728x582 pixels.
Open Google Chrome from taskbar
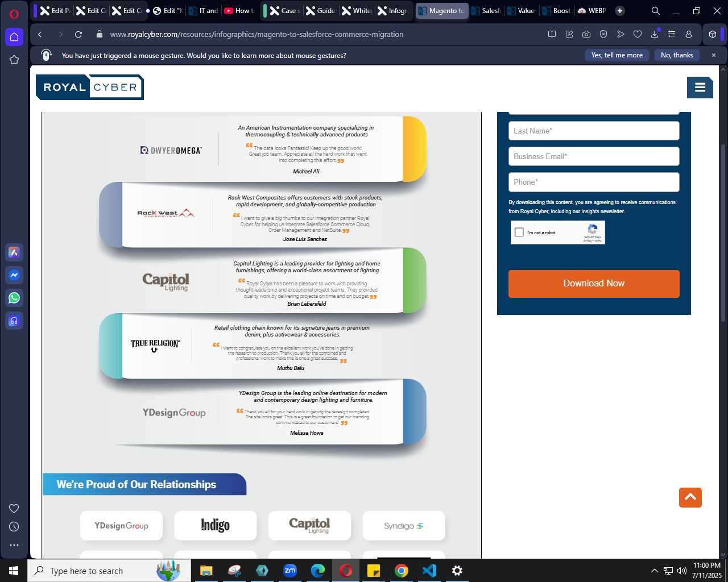click(x=402, y=571)
